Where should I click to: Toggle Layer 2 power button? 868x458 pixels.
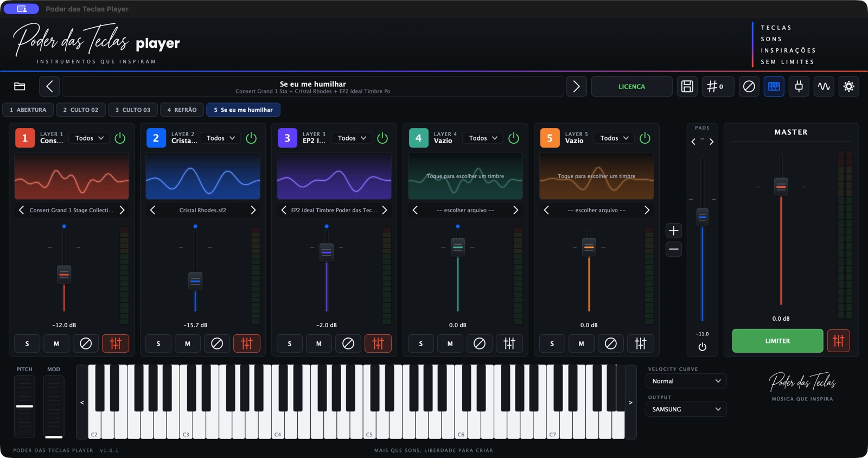pos(251,138)
